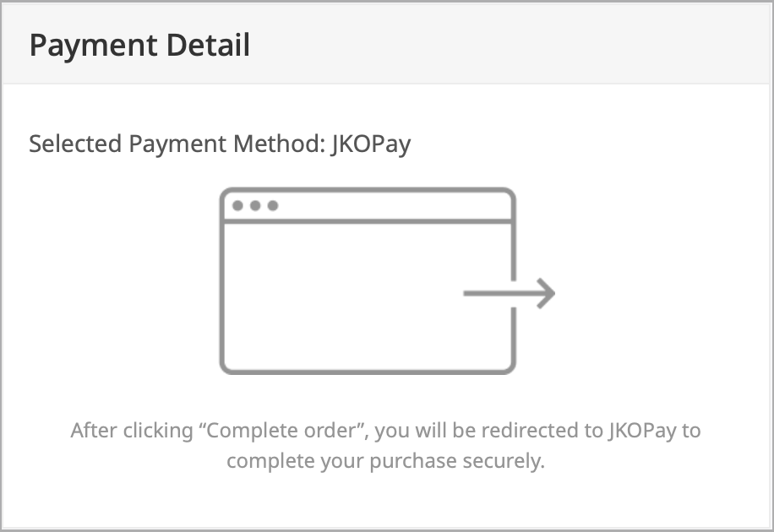This screenshot has width=774, height=532.
Task: Click the middle dot in window illustration
Action: pos(255,205)
